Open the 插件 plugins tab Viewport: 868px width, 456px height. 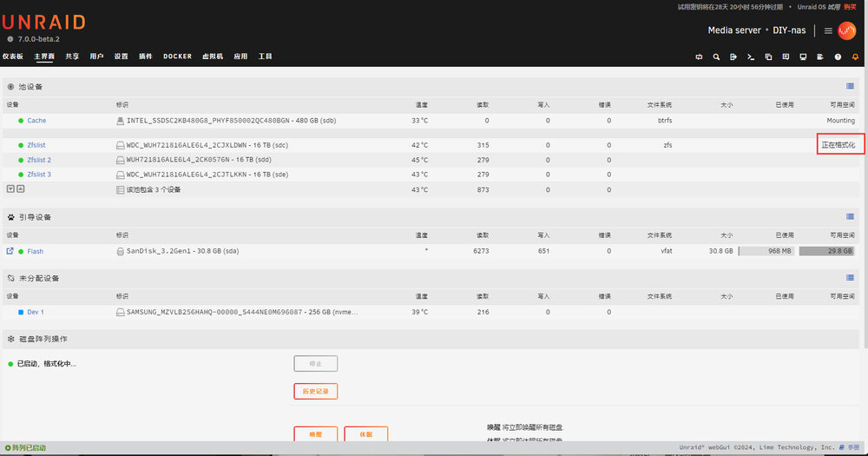tap(145, 56)
